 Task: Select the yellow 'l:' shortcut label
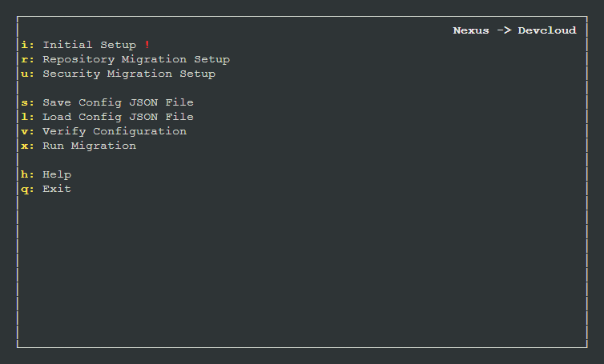(26, 117)
